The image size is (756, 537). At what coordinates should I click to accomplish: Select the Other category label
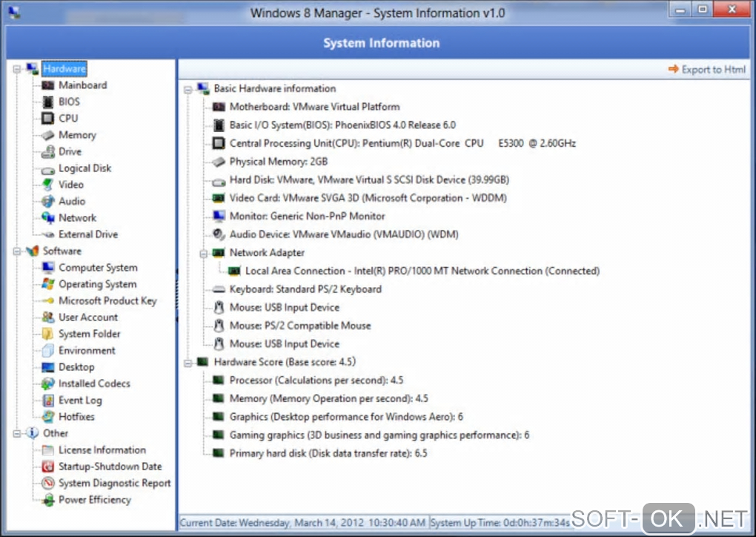point(56,434)
